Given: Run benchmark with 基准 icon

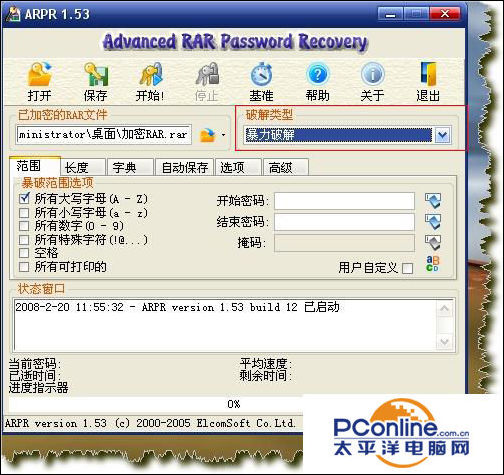Looking at the screenshot, I should pos(262,74).
